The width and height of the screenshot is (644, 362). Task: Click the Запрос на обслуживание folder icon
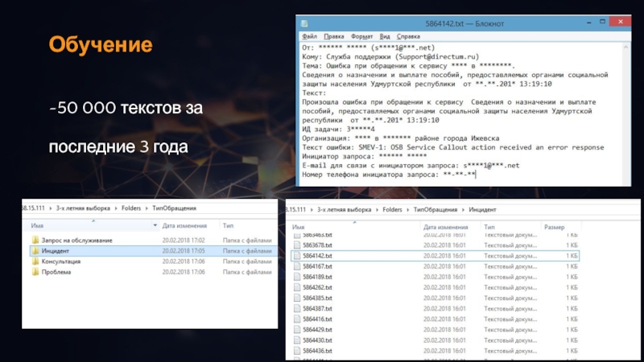[x=35, y=241]
